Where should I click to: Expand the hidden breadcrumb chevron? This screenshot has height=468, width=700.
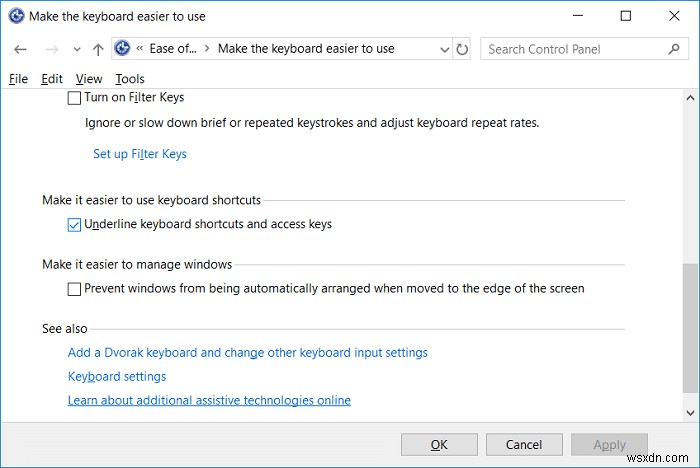tap(141, 49)
